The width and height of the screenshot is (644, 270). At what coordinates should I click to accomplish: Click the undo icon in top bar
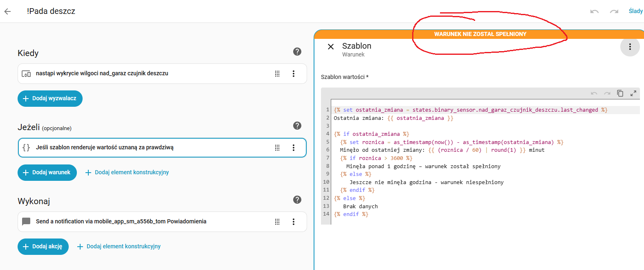tap(594, 11)
